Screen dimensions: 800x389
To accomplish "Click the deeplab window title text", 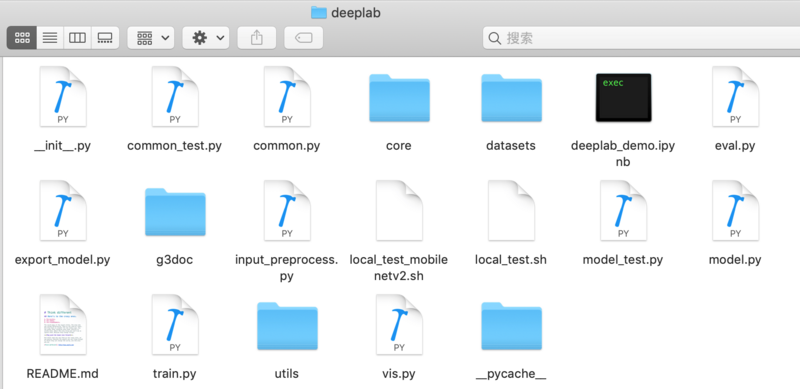I will click(356, 13).
